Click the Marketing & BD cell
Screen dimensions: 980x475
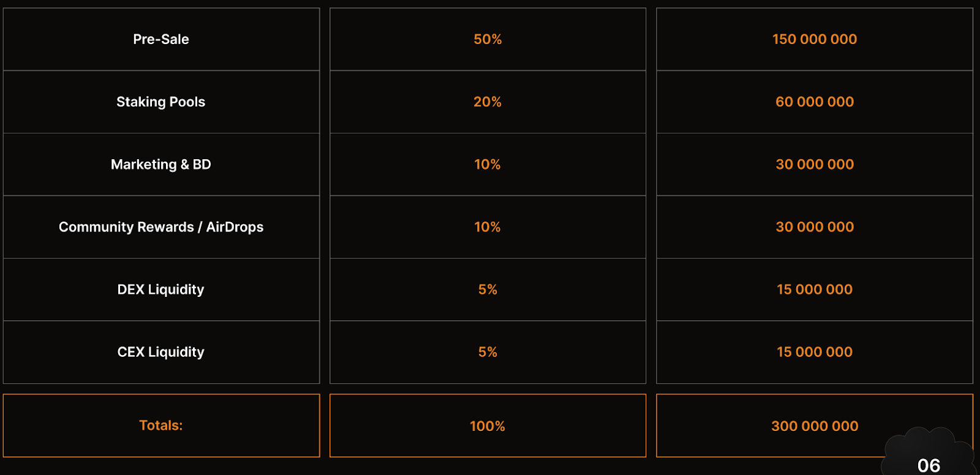[x=161, y=164]
